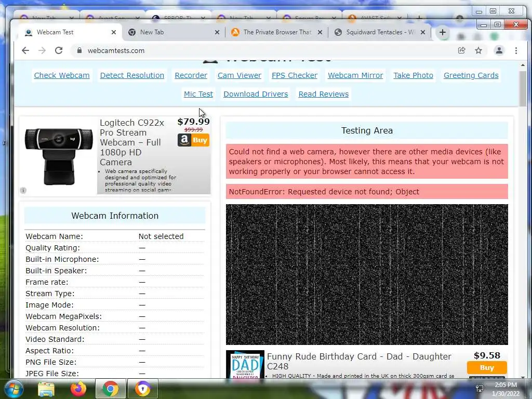Screen dimensions: 532x399
Task: Click the NotFoundError message text
Action: [324, 192]
